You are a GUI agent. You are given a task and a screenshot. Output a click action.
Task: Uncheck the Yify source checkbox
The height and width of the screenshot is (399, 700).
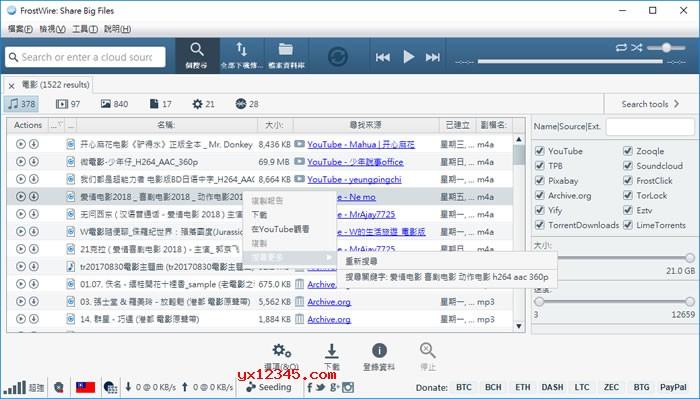click(x=540, y=210)
